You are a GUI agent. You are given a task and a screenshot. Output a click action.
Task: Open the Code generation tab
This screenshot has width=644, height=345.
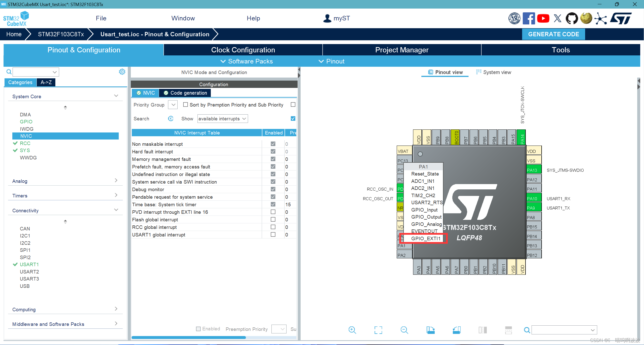click(186, 93)
